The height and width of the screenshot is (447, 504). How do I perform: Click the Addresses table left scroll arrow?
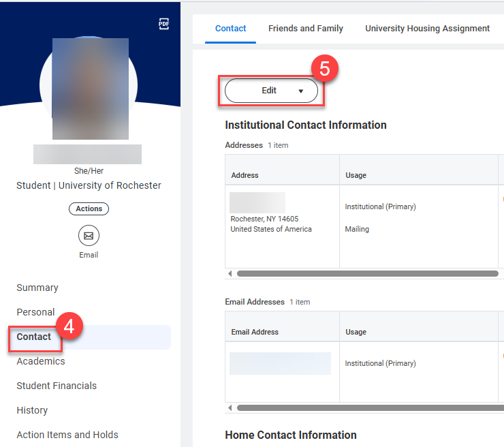pyautogui.click(x=230, y=274)
